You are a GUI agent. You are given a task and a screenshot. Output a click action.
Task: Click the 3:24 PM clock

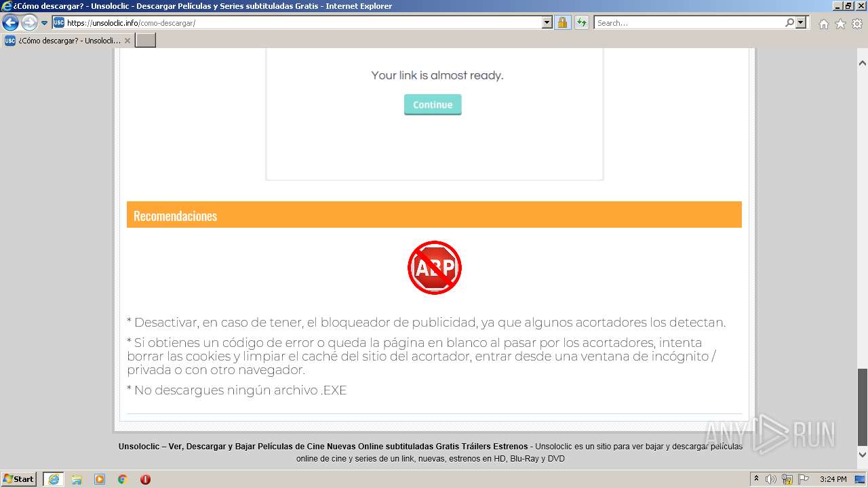833,479
